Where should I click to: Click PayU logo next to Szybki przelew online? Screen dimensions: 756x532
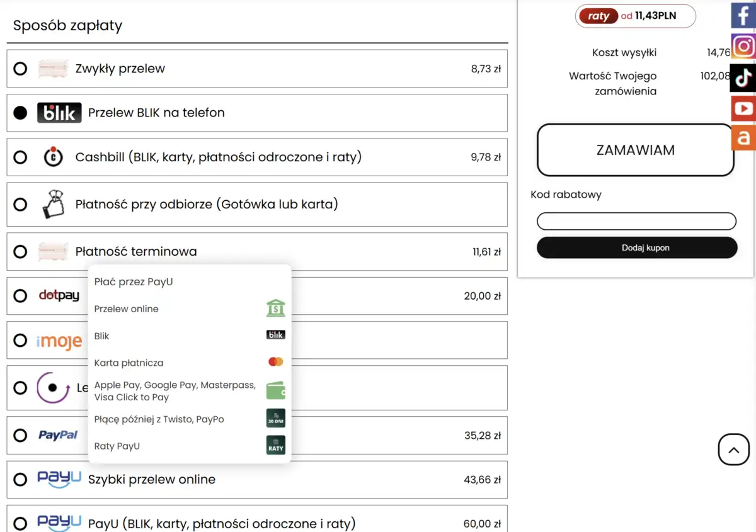(x=59, y=479)
